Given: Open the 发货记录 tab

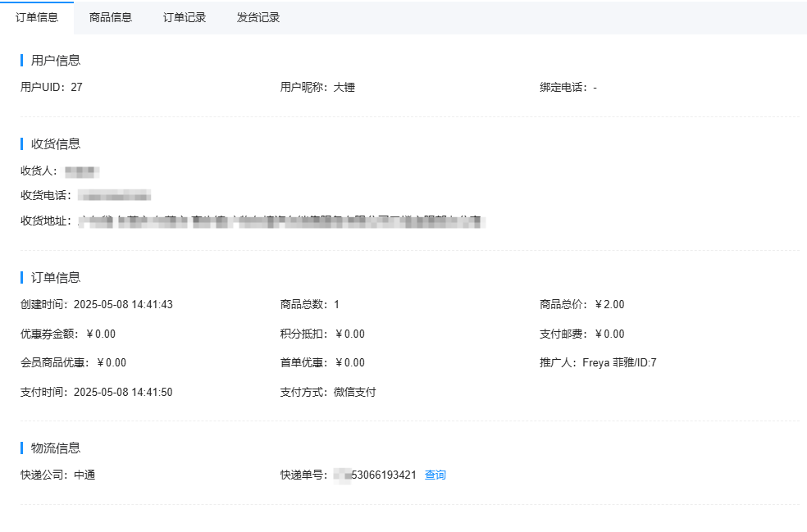Looking at the screenshot, I should pos(258,17).
